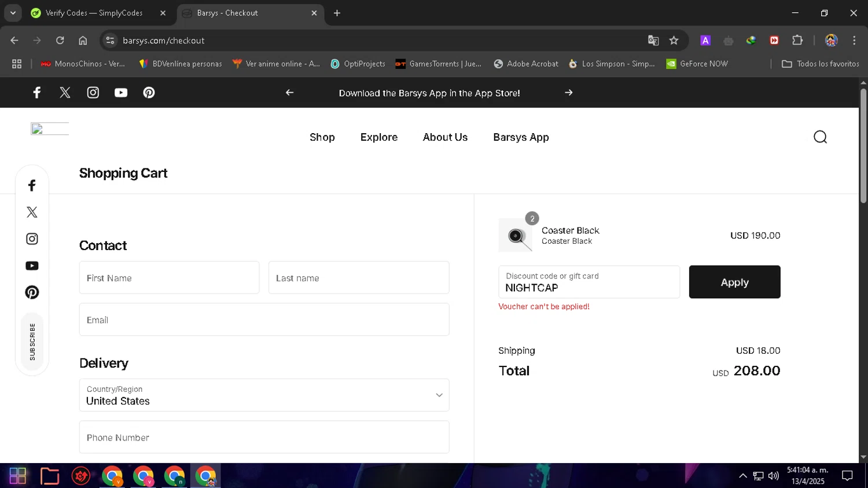This screenshot has height=488, width=868.
Task: Open Windows Start button on taskbar
Action: pyautogui.click(x=17, y=476)
